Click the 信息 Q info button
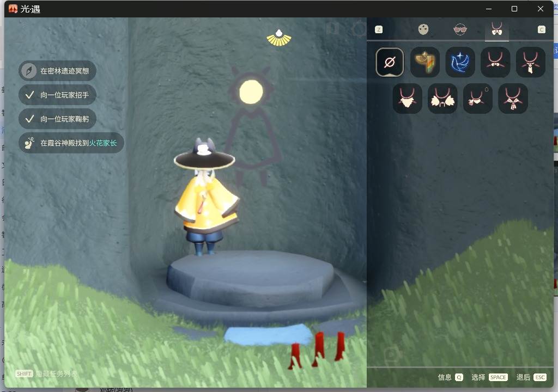 [451, 377]
